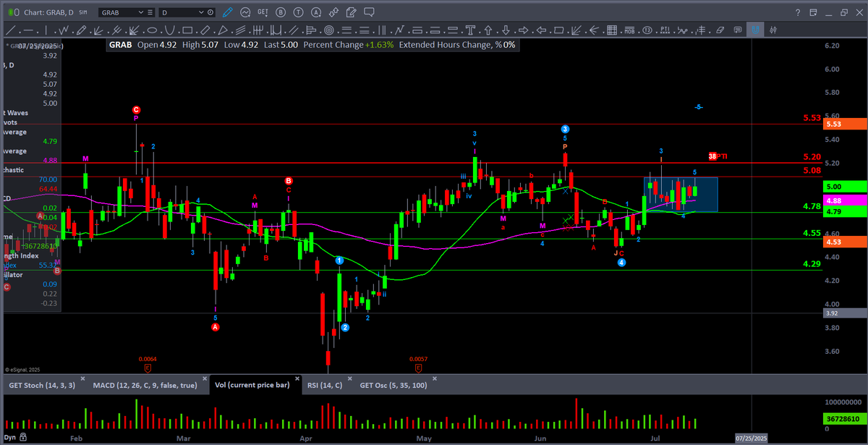Open the sliders settings icon

(x=773, y=30)
